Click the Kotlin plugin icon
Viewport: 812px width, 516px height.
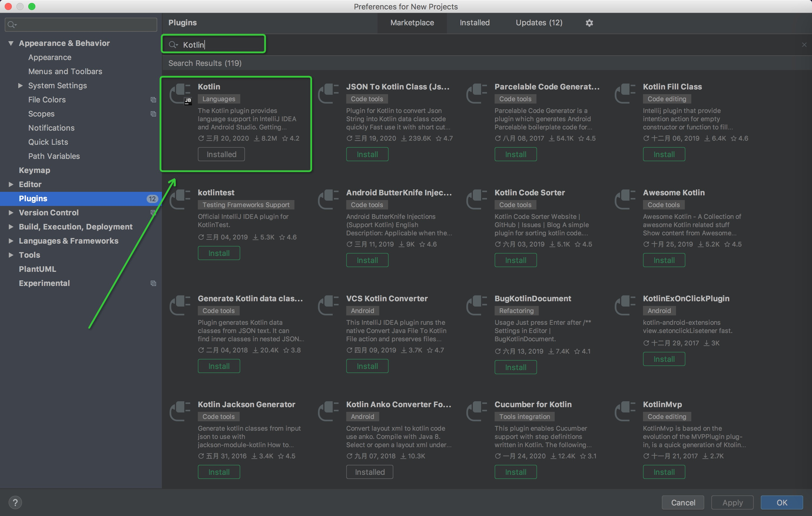pyautogui.click(x=180, y=94)
